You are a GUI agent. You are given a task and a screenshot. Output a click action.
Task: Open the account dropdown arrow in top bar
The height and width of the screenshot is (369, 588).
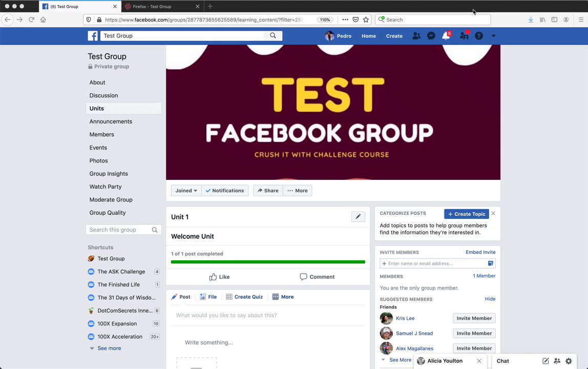494,36
